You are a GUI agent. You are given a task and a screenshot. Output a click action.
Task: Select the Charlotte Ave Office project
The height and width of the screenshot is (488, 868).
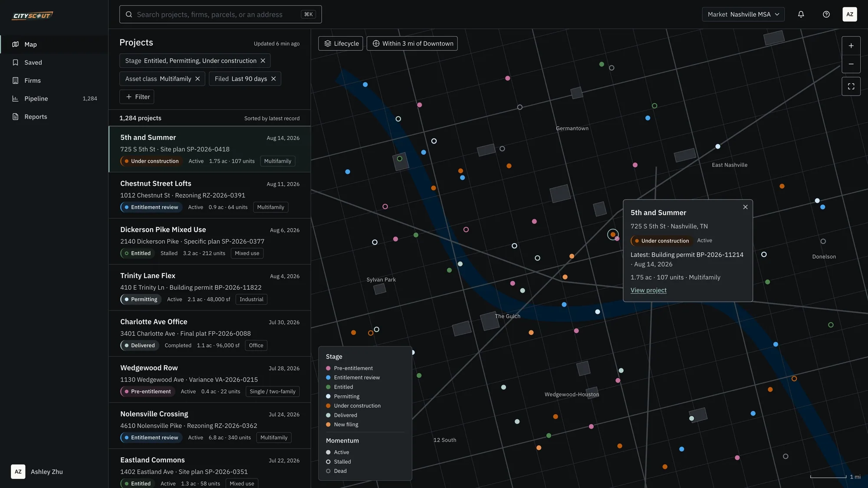[210, 333]
